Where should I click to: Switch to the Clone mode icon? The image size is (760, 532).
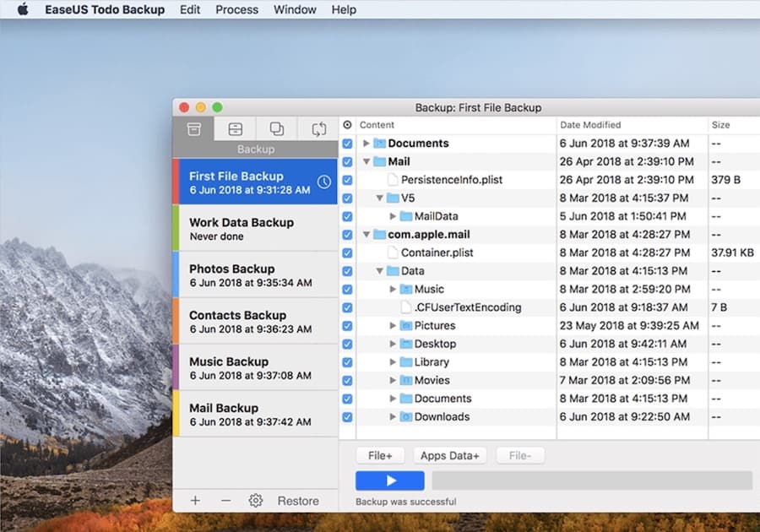pos(276,128)
